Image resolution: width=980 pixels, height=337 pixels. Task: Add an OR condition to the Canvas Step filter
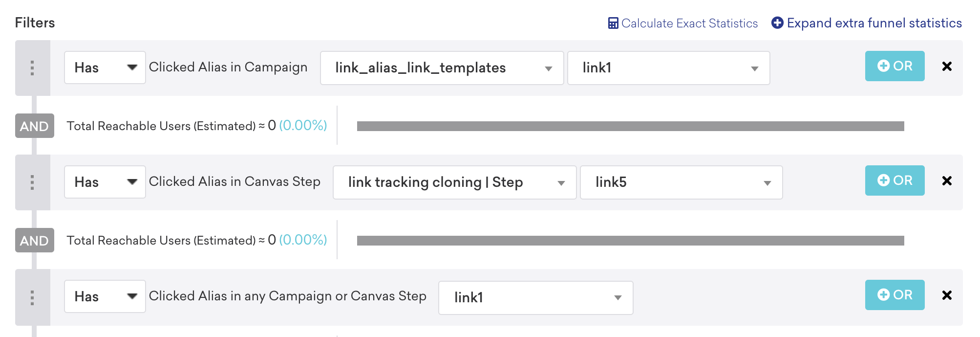pos(895,180)
